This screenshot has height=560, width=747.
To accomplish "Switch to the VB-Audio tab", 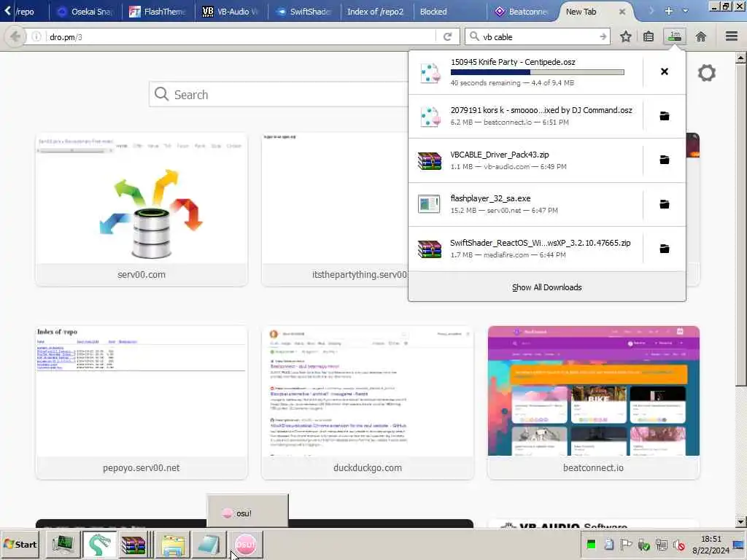I will (x=231, y=12).
